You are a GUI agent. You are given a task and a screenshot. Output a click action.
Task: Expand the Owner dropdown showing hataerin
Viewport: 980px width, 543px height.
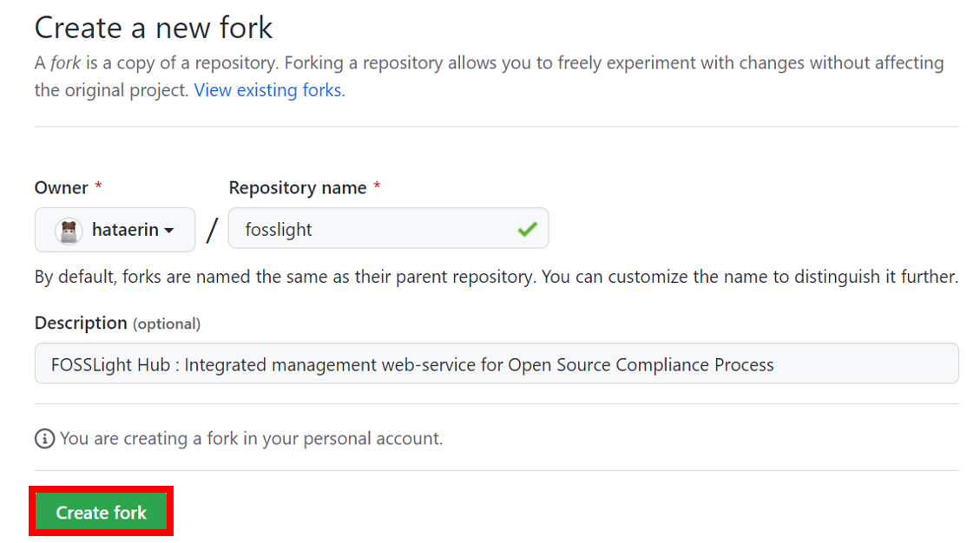tap(115, 230)
